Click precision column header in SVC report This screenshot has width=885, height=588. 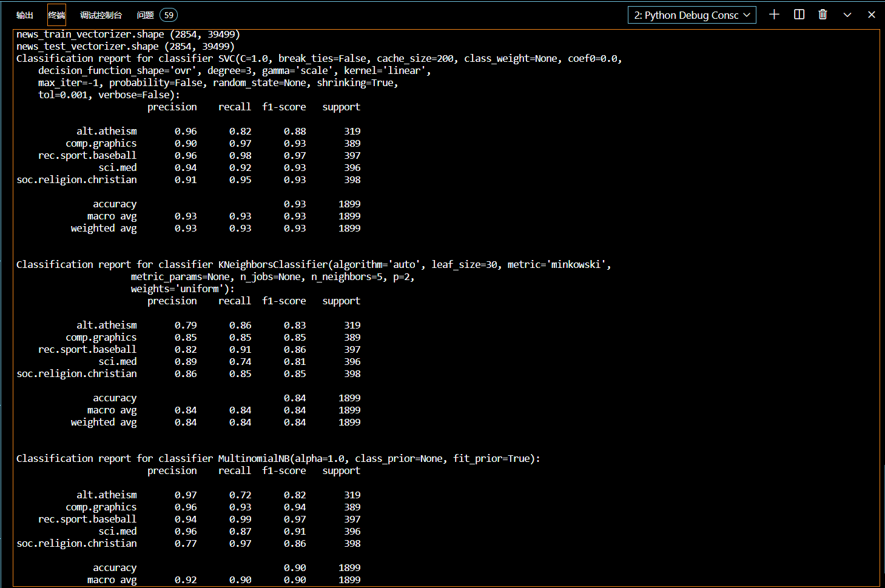click(172, 107)
